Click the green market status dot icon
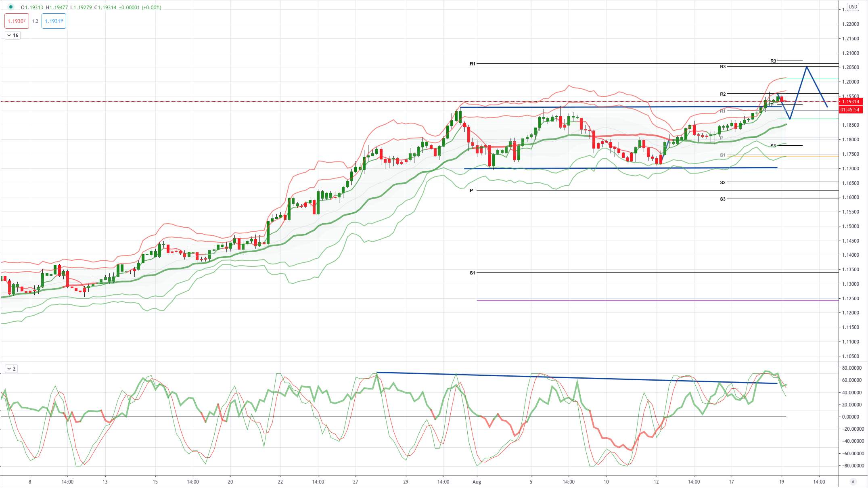 click(x=11, y=7)
